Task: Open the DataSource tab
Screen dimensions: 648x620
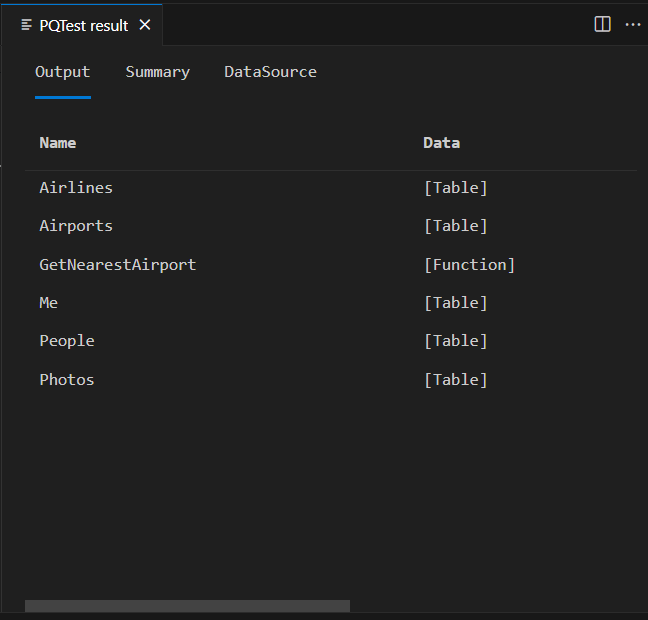Action: (x=270, y=72)
